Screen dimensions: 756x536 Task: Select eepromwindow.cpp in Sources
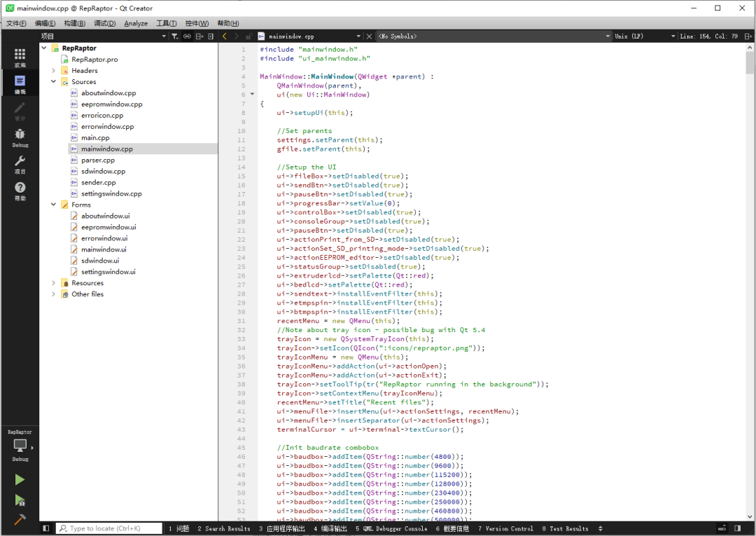tap(112, 104)
